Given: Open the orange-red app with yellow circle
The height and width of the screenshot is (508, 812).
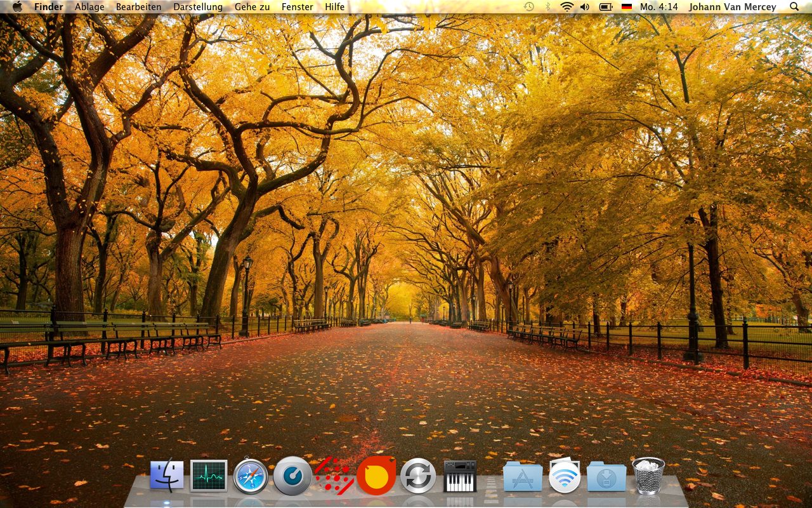Looking at the screenshot, I should [x=376, y=476].
